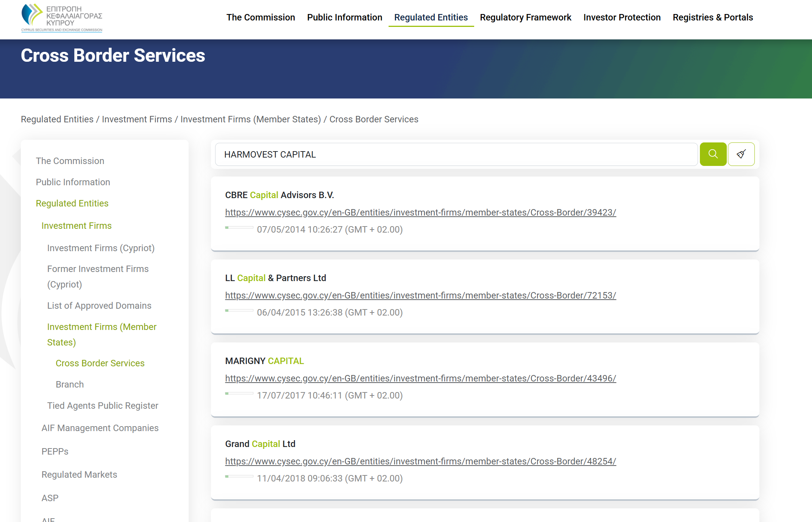Image resolution: width=812 pixels, height=522 pixels.
Task: Open Tied Agents Public Register sidebar item
Action: 103,406
